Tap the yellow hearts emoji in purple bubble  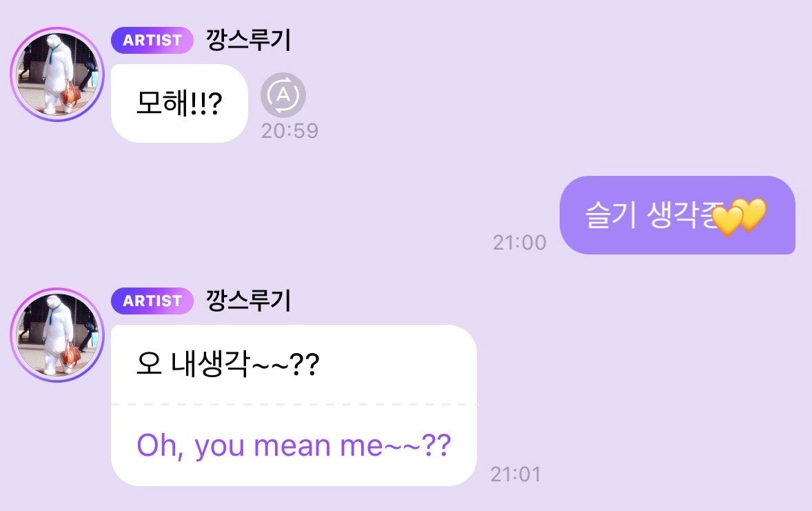click(x=739, y=217)
